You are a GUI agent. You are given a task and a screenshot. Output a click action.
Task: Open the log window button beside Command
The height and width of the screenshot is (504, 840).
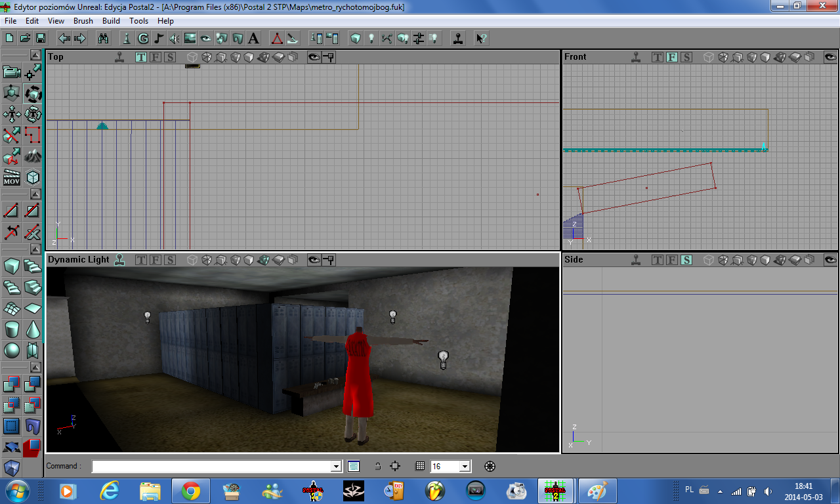[354, 467]
